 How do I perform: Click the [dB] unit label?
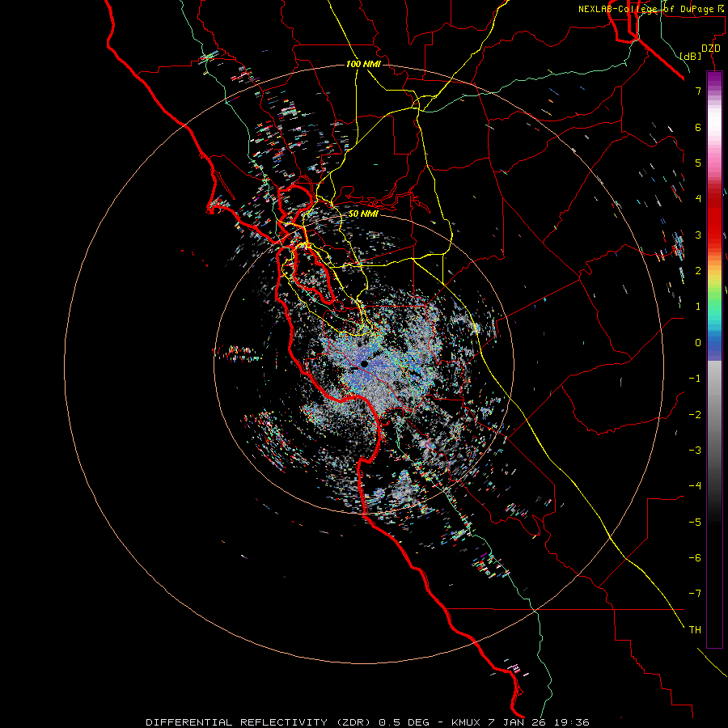point(690,56)
